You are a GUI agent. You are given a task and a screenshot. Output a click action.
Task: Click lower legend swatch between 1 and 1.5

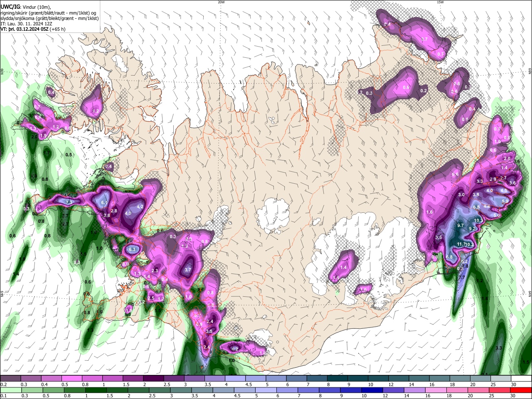tap(96, 390)
